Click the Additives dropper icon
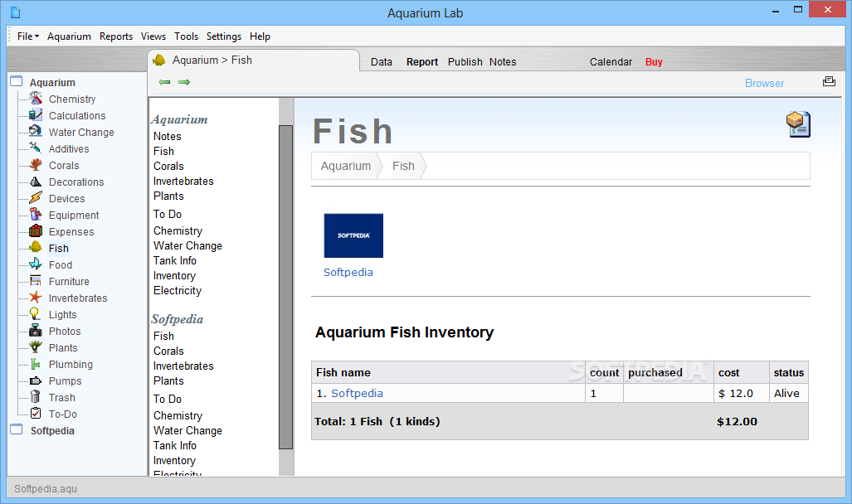This screenshot has height=504, width=852. pos(36,148)
